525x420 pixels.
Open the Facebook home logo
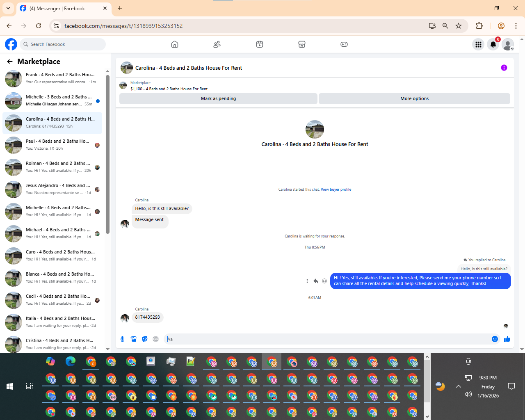[11, 44]
